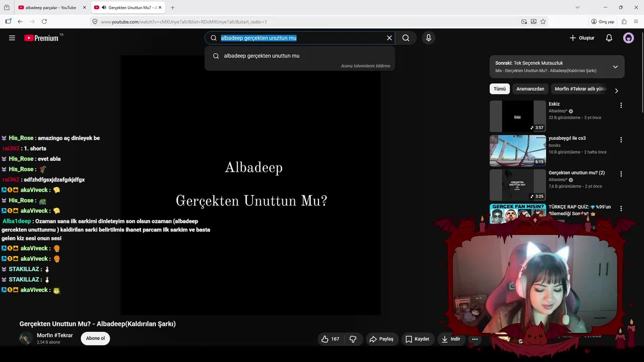The image size is (644, 362).
Task: Open 'Gerçekten unuttun mu? (2)' thumbnail
Action: coord(518,185)
